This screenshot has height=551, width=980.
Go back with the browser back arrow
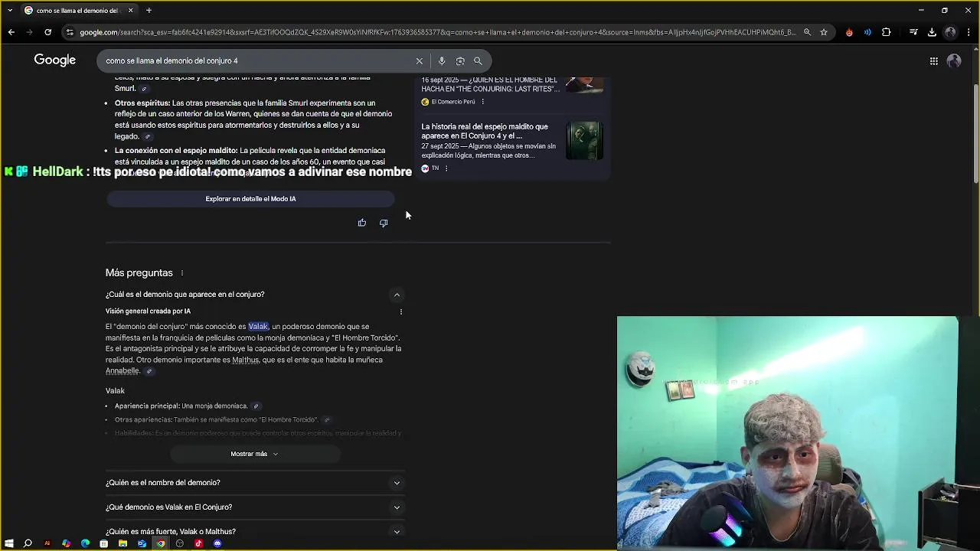point(11,32)
